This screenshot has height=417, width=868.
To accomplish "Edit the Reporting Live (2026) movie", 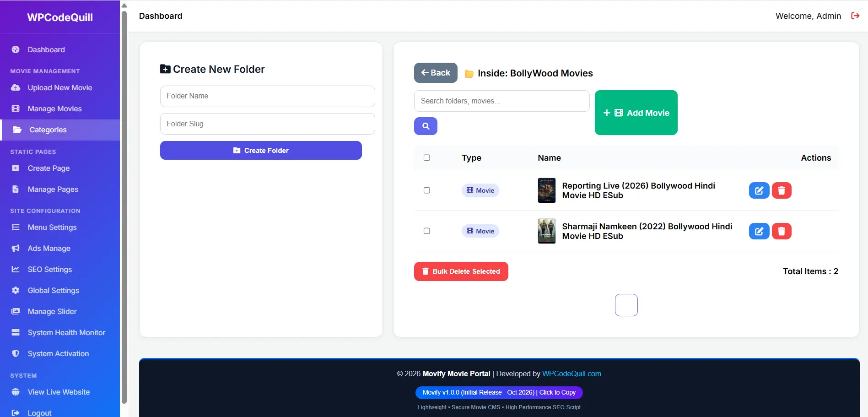I will (x=759, y=190).
